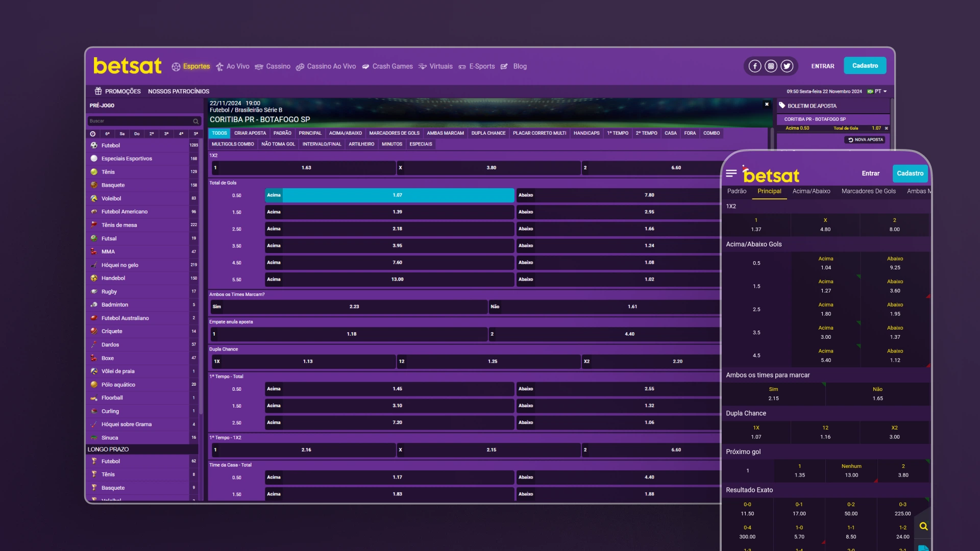The image size is (980, 551).
Task: Click the Pólo aquático icon
Action: [94, 385]
